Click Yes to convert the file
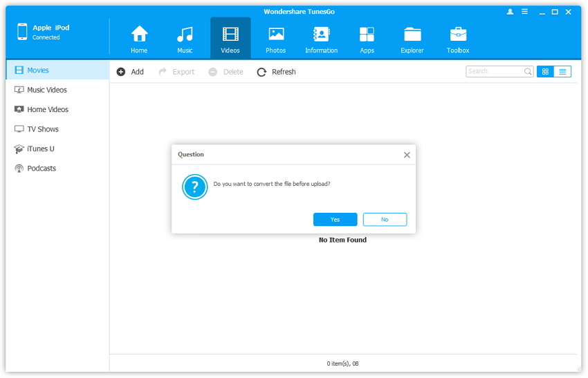This screenshot has height=378, width=588. (335, 219)
